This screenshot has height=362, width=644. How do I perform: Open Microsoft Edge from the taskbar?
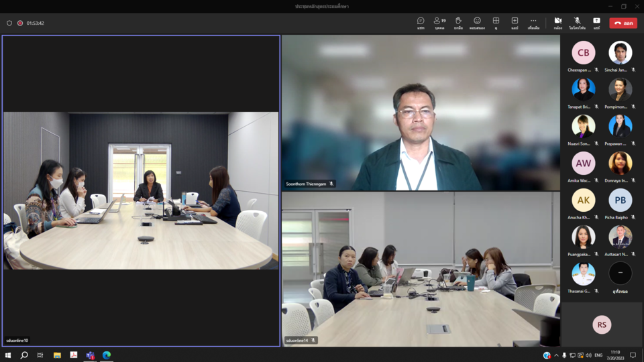(x=107, y=355)
